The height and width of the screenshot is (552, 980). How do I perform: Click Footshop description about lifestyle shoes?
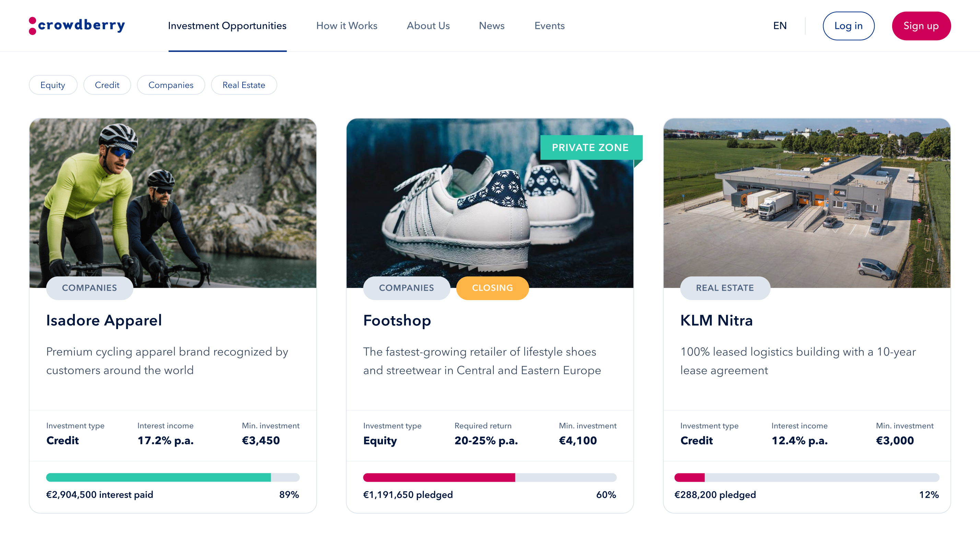pos(482,360)
